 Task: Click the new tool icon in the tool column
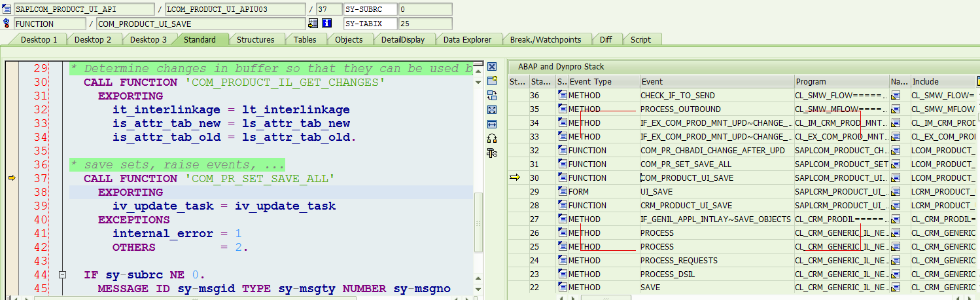tap(492, 81)
